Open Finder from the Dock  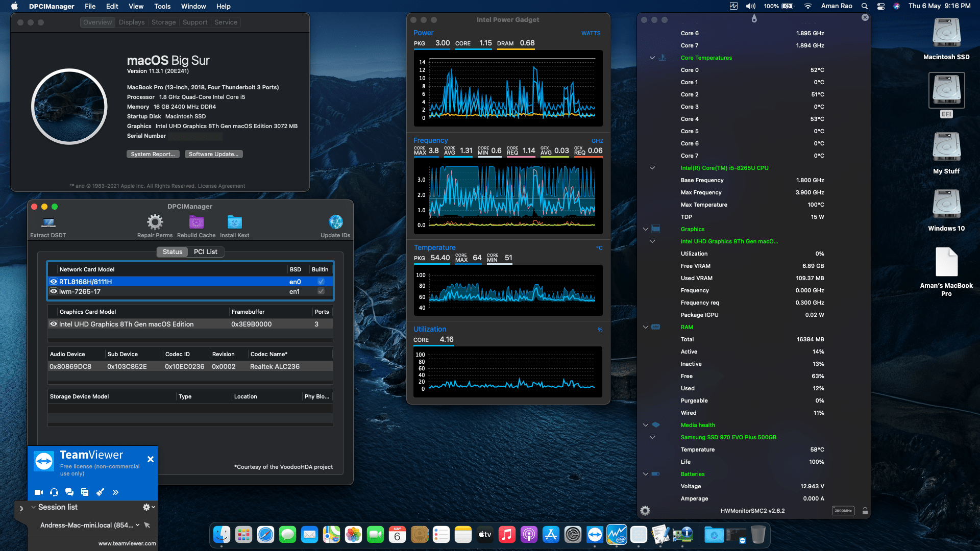point(222,534)
